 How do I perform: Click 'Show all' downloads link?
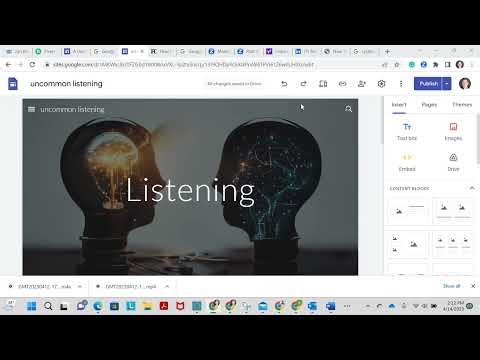451,286
